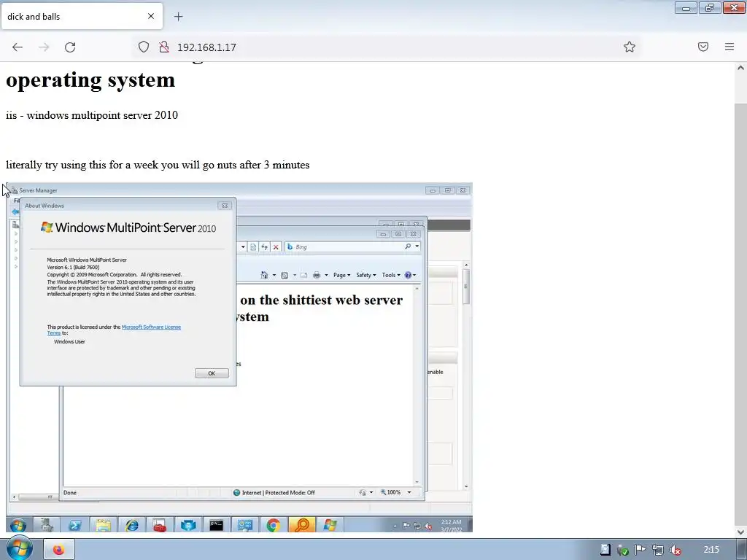Click the Read Mail icon in embedded IE toolbar
This screenshot has width=747, height=560.
(x=303, y=275)
